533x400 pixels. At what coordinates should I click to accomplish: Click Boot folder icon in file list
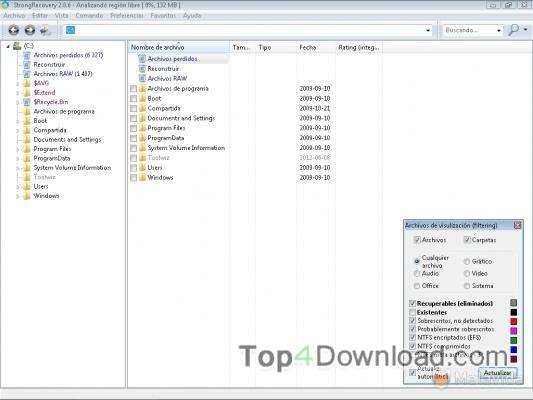142,99
